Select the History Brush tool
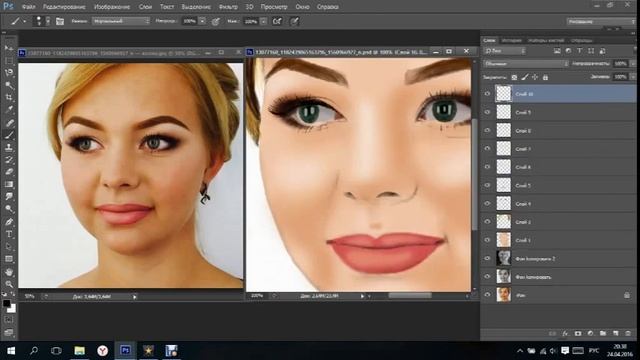 point(9,160)
